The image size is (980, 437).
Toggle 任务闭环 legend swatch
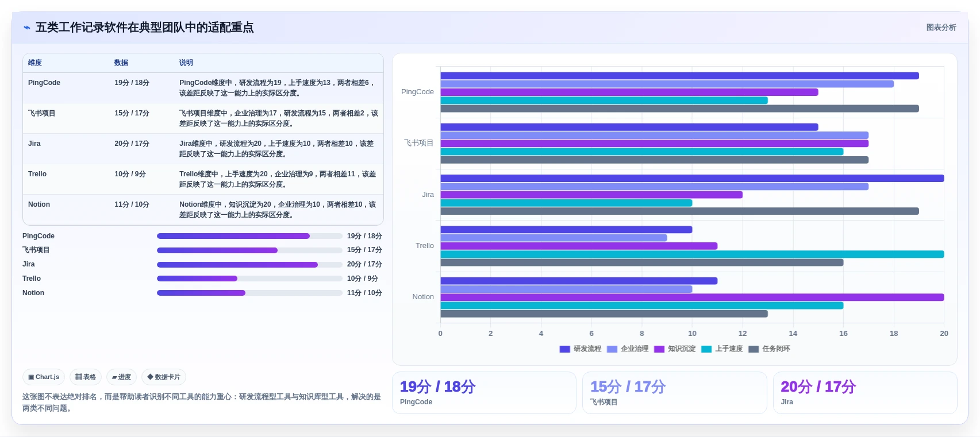[x=754, y=349]
